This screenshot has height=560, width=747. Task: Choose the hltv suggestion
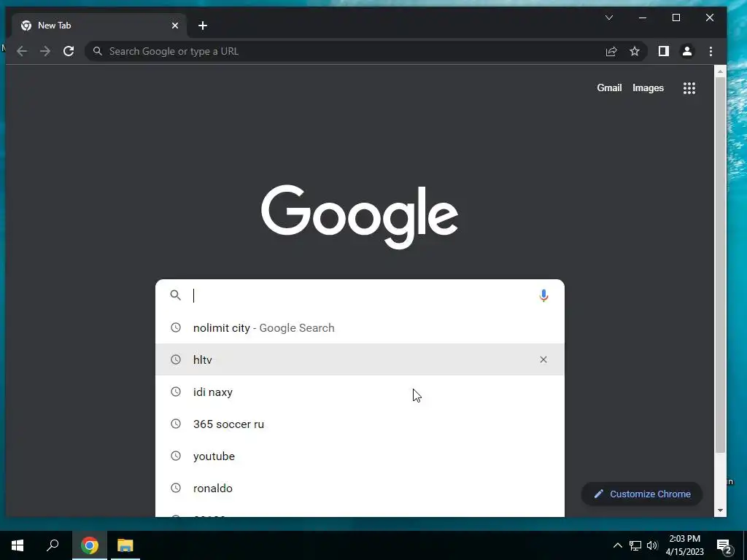tap(360, 359)
